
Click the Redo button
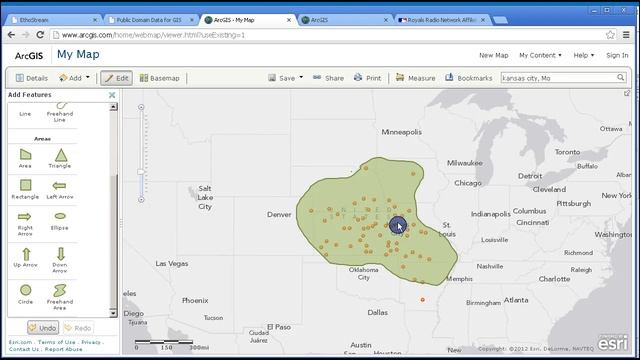coord(78,328)
